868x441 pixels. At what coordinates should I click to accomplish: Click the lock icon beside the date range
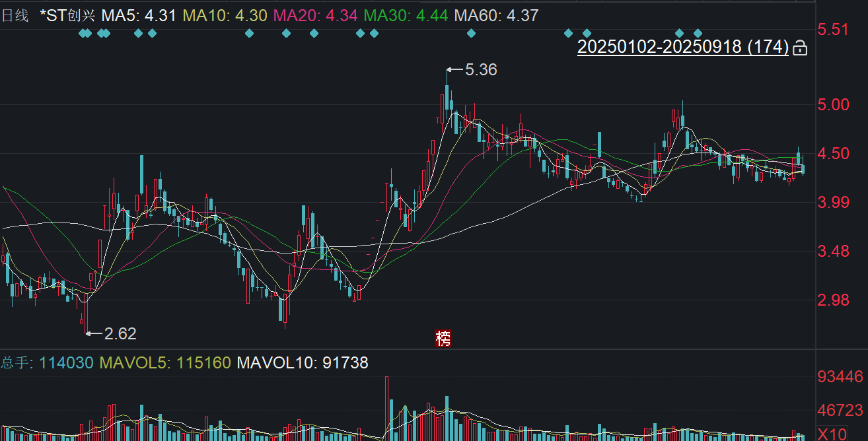(x=799, y=48)
